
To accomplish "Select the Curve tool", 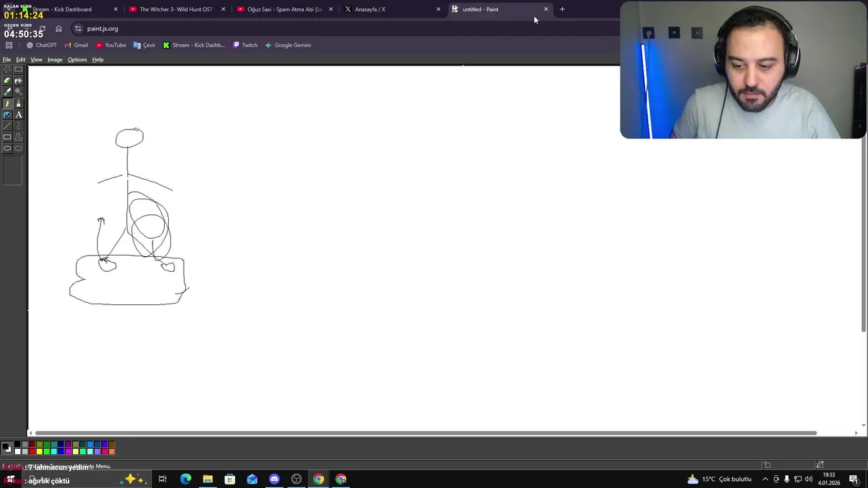I will coord(18,126).
